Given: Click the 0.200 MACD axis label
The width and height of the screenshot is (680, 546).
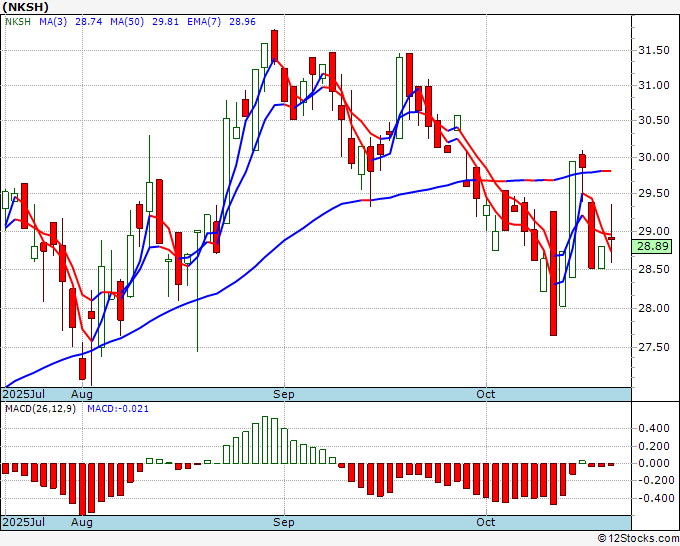Looking at the screenshot, I should (x=654, y=446).
